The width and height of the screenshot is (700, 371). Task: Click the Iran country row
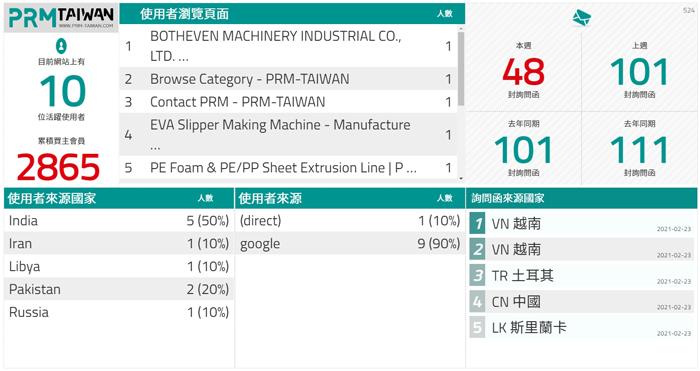point(119,243)
